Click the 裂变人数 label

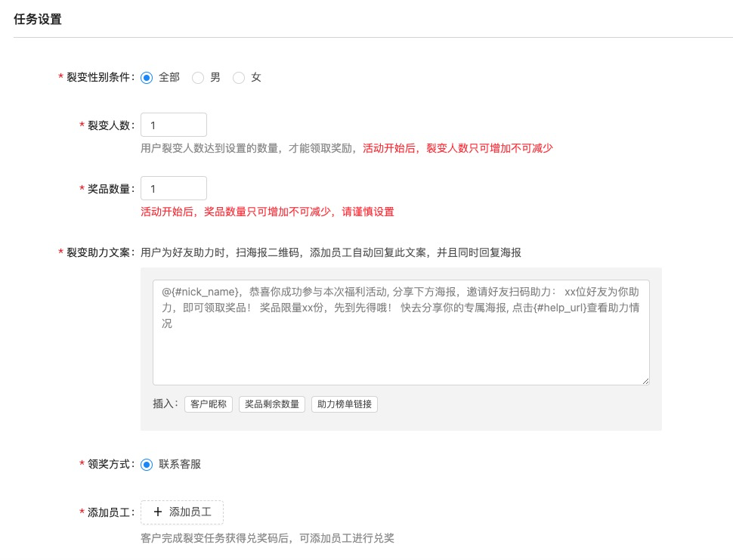(x=111, y=125)
